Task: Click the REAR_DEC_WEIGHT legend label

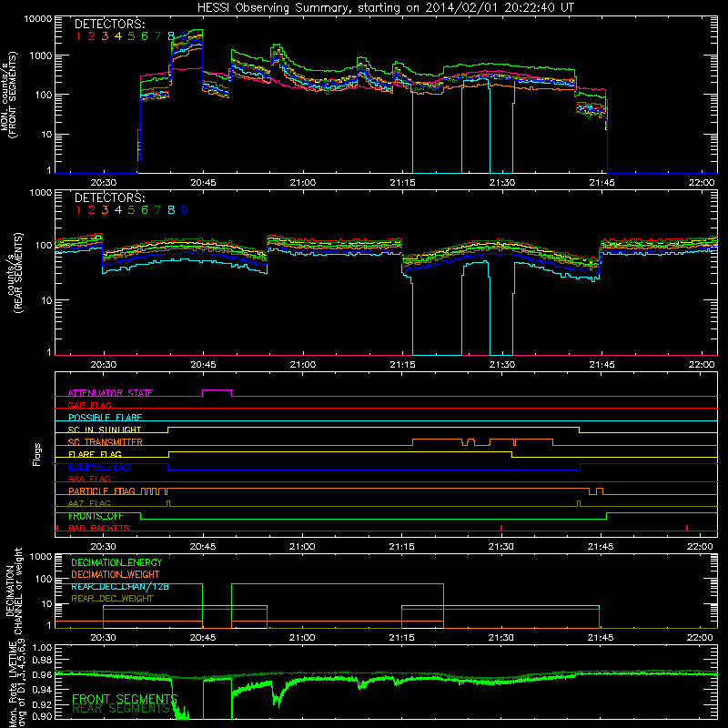Action: tap(112, 599)
